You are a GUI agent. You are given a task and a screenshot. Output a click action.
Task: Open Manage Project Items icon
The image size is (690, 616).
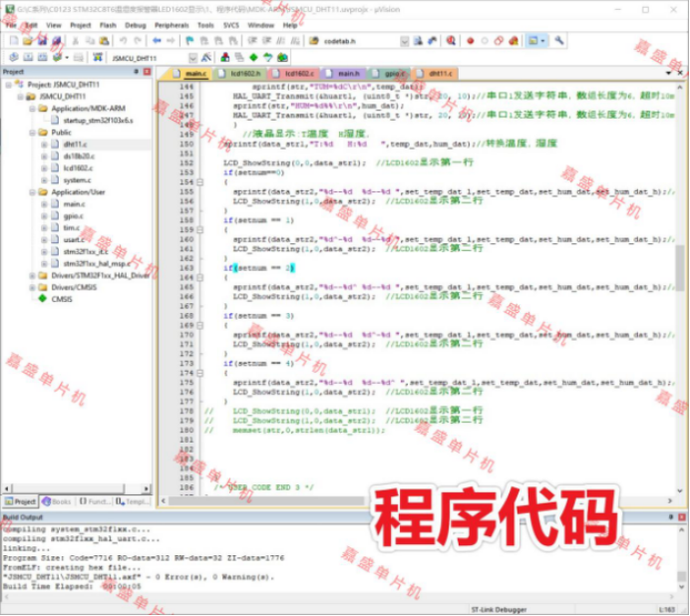pyautogui.click(x=225, y=57)
